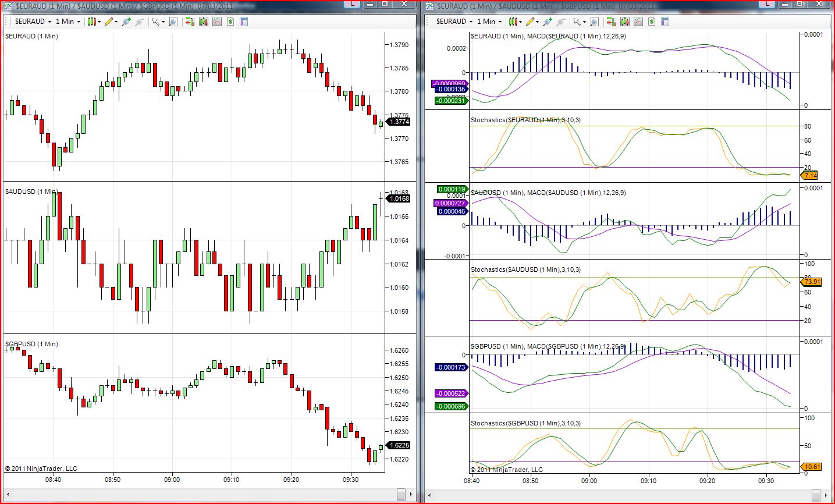Click the magnifier data box icon in the left toolbar
835x504 pixels.
click(173, 22)
